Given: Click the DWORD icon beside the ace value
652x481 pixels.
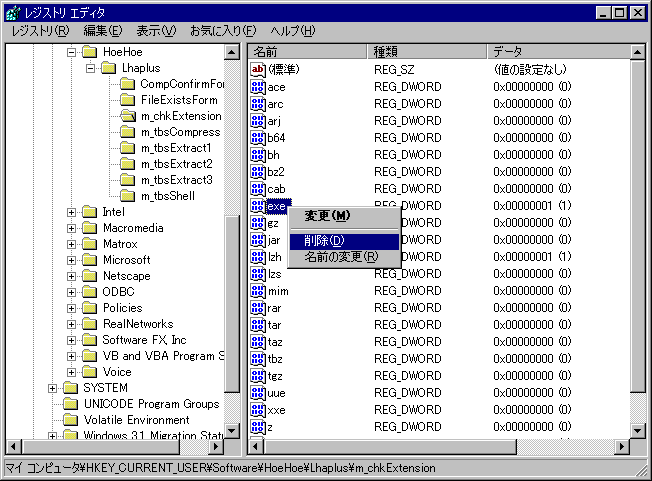Looking at the screenshot, I should 257,87.
